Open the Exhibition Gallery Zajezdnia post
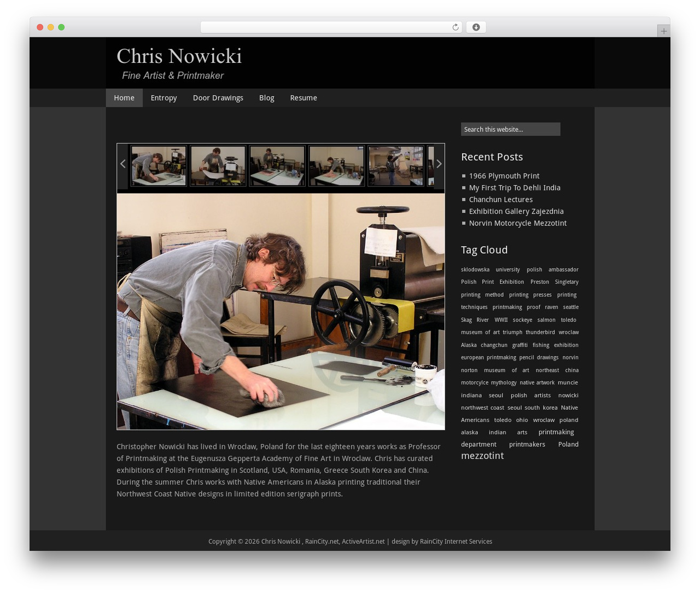 [516, 211]
